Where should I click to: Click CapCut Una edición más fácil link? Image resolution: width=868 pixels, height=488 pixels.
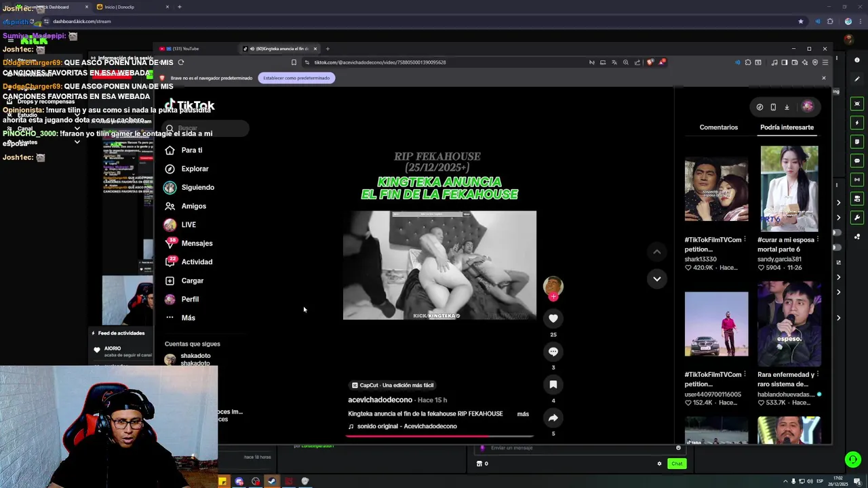(x=393, y=385)
